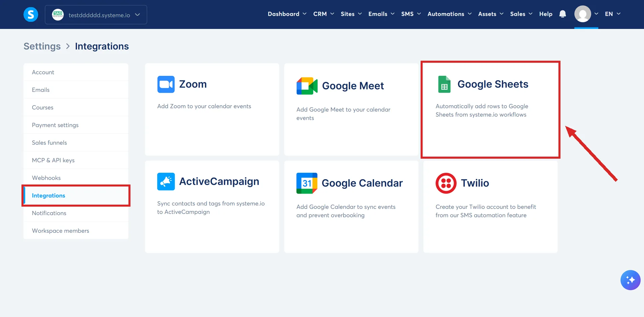Expand the CRM dropdown menu
This screenshot has width=644, height=317.
click(x=324, y=14)
